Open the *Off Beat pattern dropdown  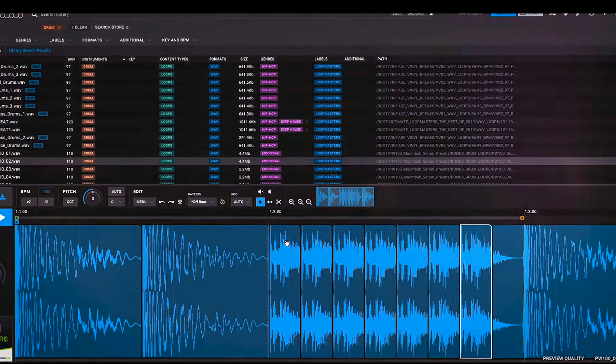coord(202,202)
